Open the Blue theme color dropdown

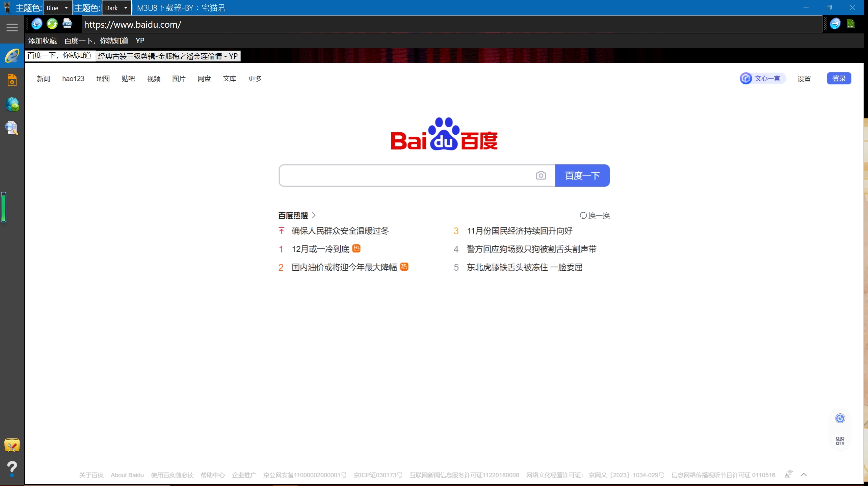pyautogui.click(x=58, y=8)
